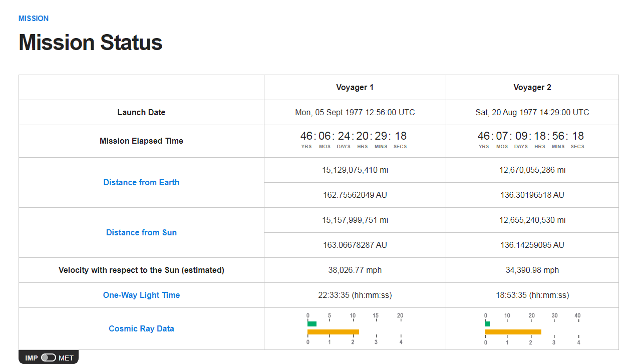Click the 34,390.98 mph velocity value
Image resolution: width=637 pixels, height=364 pixels.
coord(532,270)
